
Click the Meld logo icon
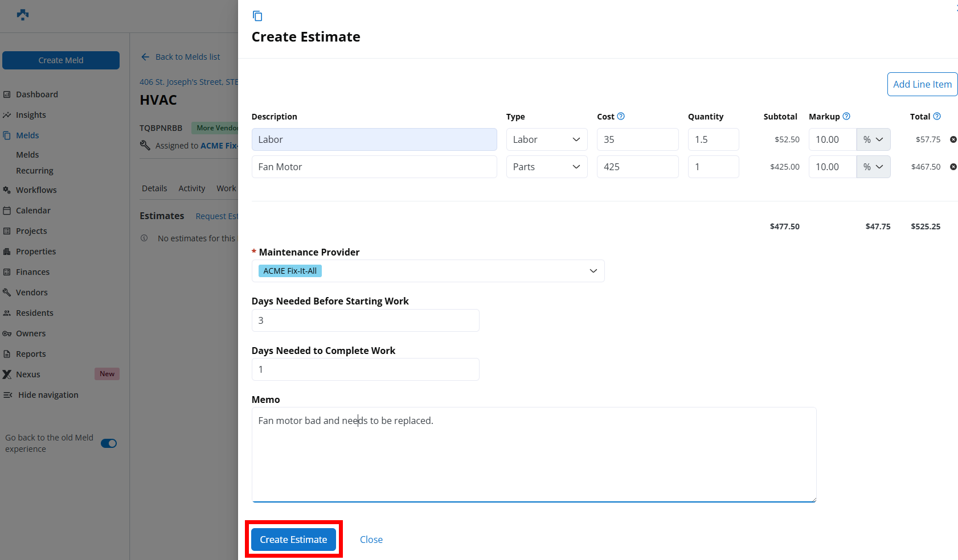tap(23, 15)
